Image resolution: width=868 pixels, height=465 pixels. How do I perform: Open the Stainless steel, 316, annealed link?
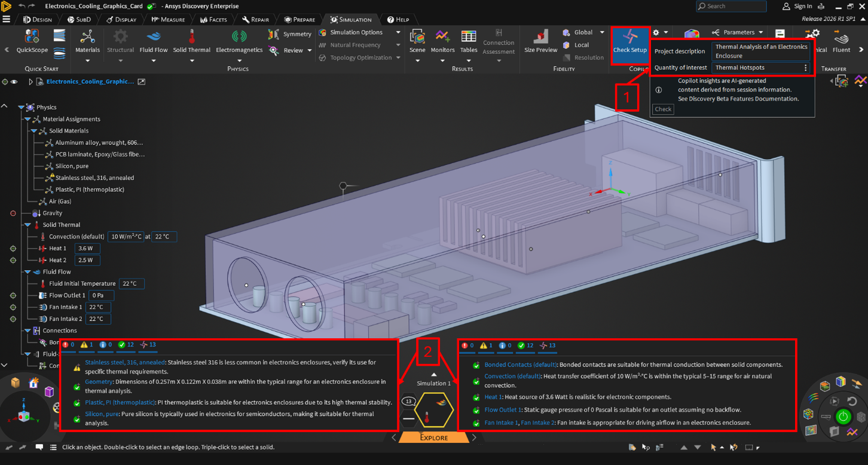click(125, 362)
